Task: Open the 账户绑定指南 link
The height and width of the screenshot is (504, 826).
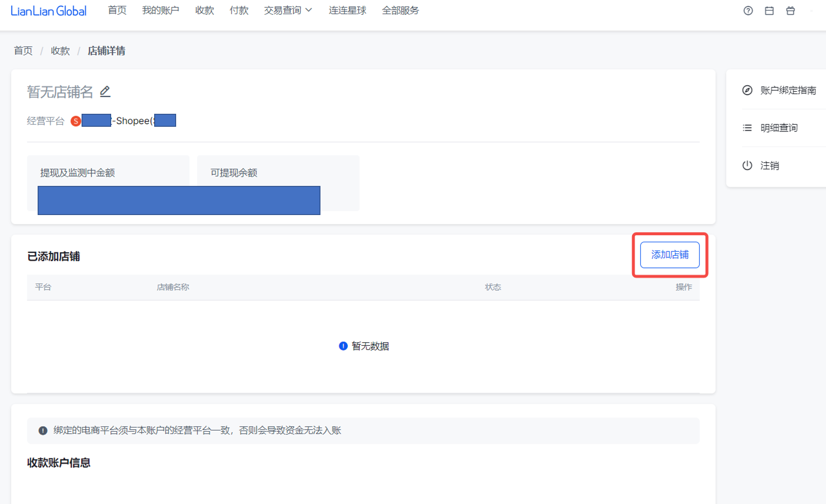Action: pos(788,90)
